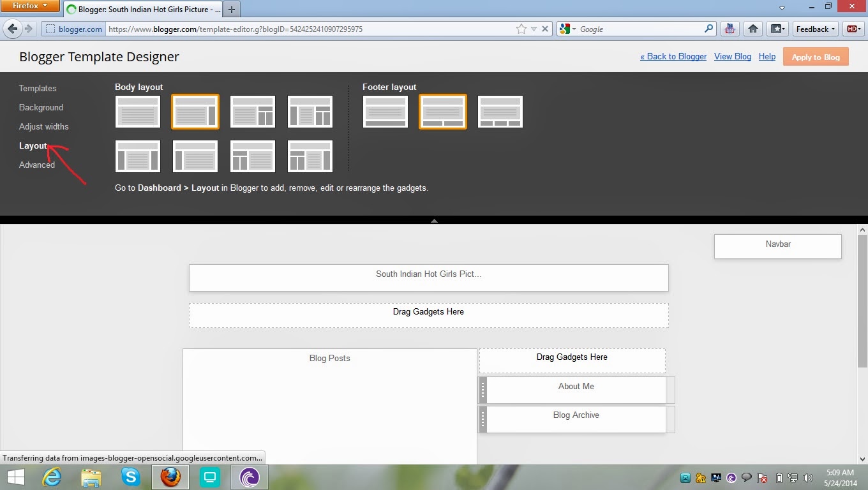Click the battery tray icon
868x490 pixels.
(x=779, y=477)
